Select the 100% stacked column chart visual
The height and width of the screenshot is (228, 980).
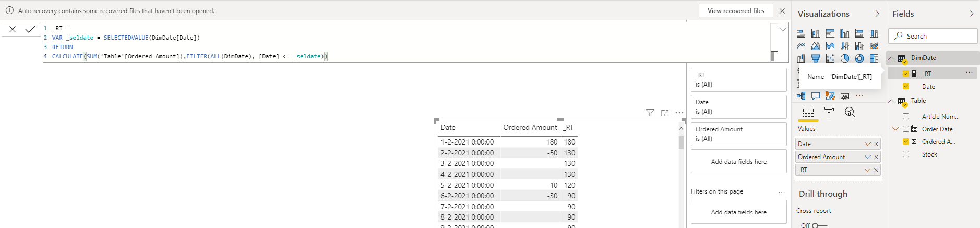pyautogui.click(x=874, y=33)
